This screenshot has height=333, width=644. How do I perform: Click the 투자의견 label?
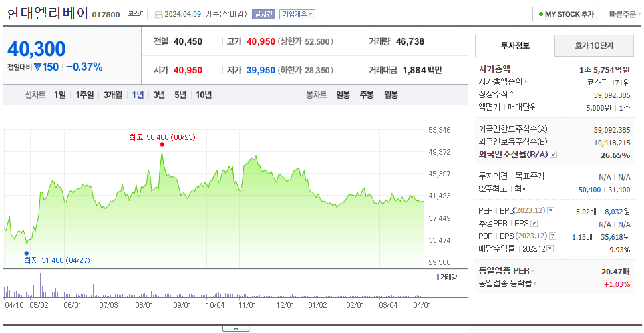pos(493,176)
